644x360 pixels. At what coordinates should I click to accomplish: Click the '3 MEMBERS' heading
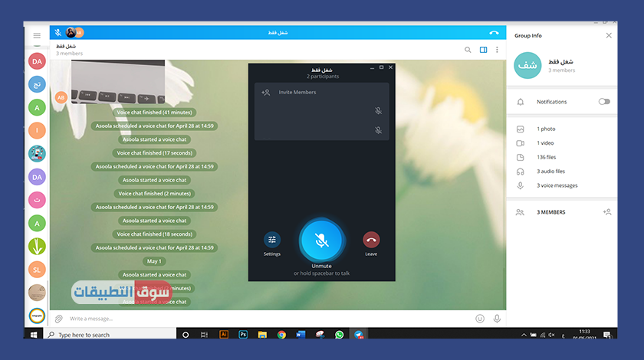[550, 212]
